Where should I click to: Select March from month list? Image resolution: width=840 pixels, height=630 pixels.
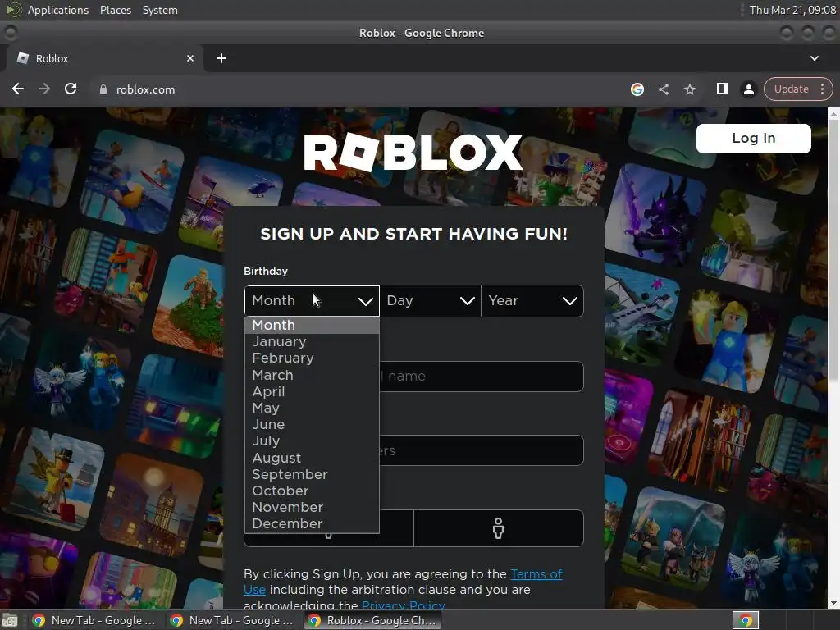click(x=312, y=375)
